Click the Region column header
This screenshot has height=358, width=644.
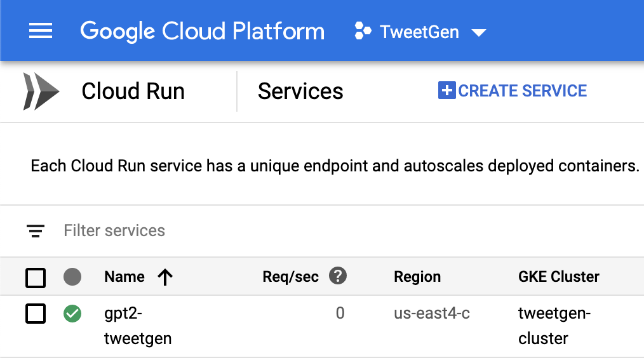coord(417,277)
